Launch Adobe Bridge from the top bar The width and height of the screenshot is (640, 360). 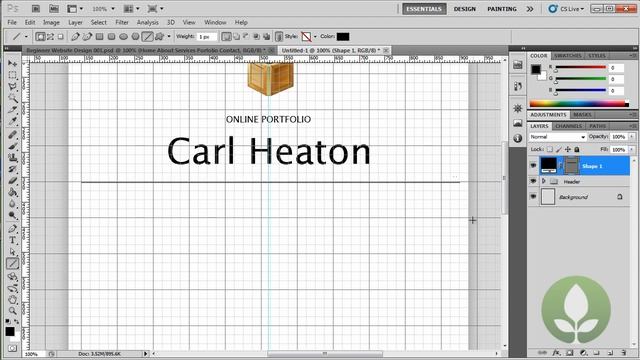(36, 9)
